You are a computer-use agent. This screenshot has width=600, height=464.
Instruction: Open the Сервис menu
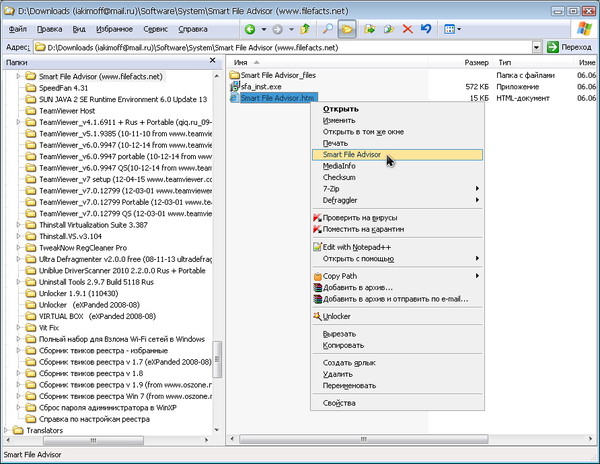pos(155,29)
